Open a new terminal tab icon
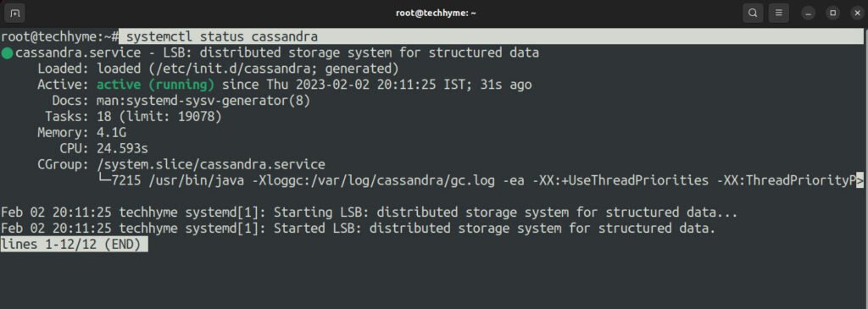 15,13
